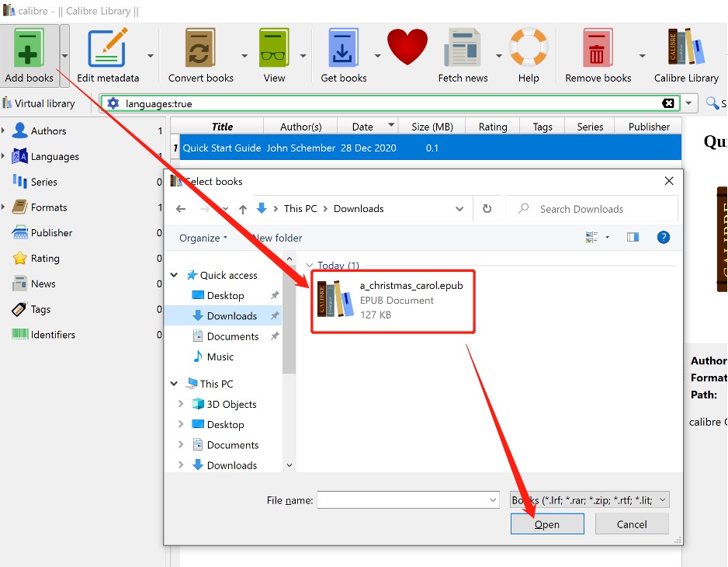The image size is (728, 567).
Task: Toggle the preview pane icon in dialog
Action: click(633, 238)
